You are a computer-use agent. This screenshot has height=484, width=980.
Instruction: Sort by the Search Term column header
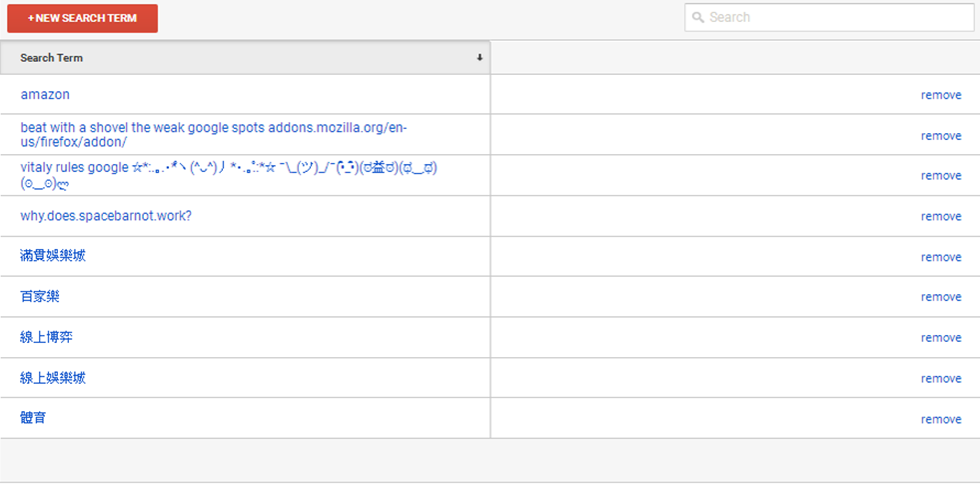[x=245, y=58]
